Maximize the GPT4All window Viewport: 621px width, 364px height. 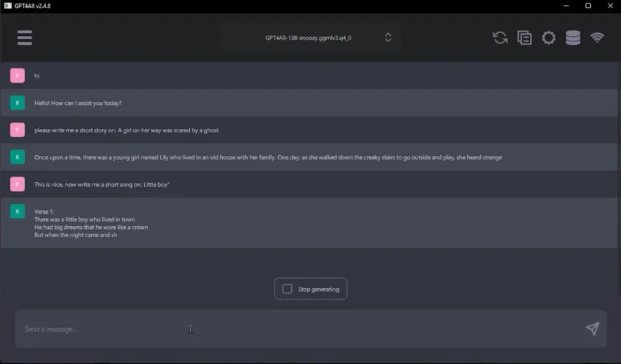[x=588, y=6]
